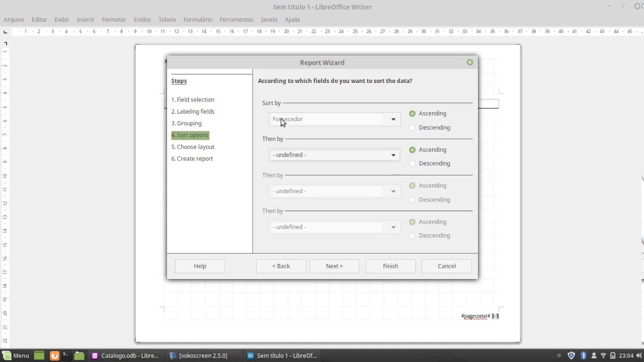Select Ascending for the first Then by
Image resolution: width=644 pixels, height=362 pixels.
(x=428, y=150)
